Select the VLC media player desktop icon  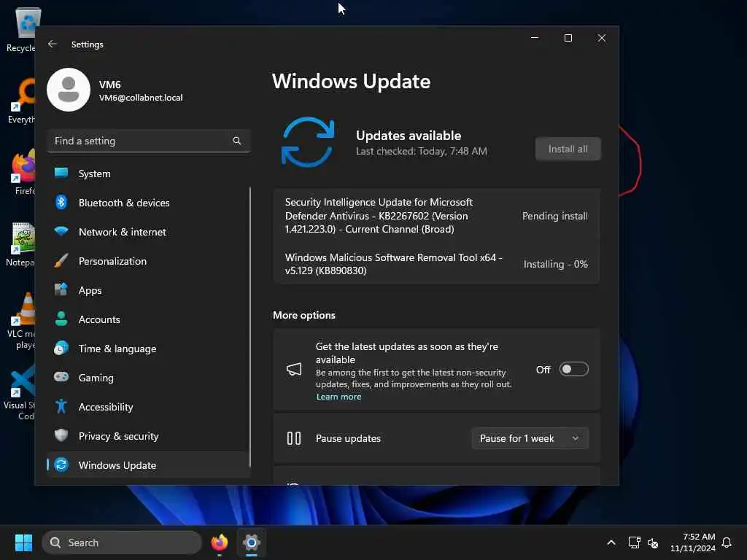pyautogui.click(x=20, y=321)
